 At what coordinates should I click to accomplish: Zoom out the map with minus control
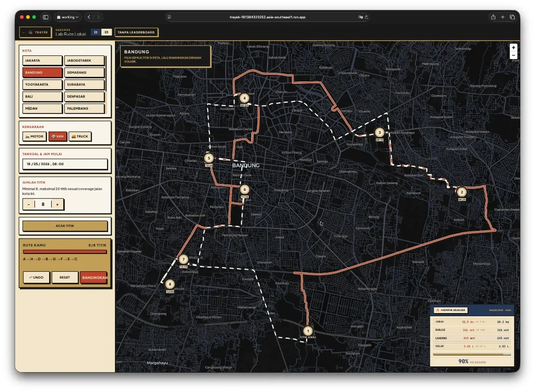coord(513,55)
